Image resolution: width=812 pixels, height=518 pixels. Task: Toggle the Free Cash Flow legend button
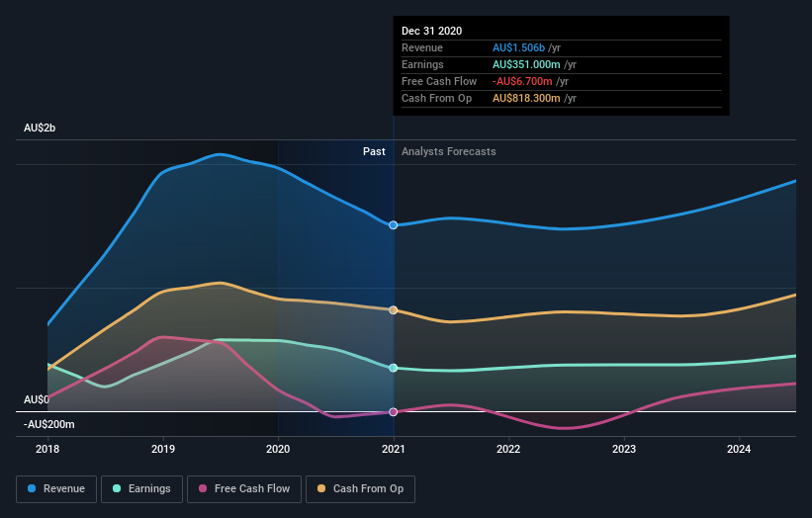click(x=244, y=489)
